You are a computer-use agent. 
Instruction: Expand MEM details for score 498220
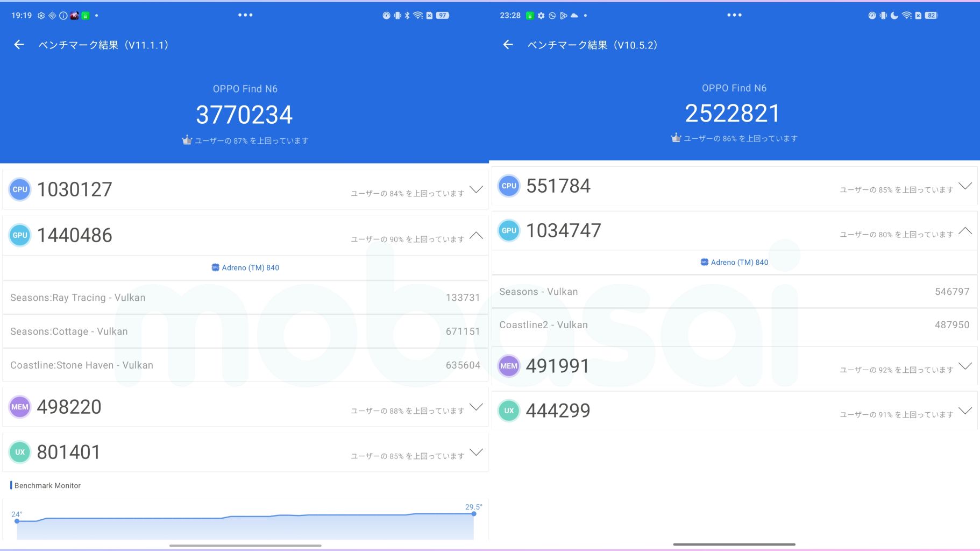click(476, 407)
